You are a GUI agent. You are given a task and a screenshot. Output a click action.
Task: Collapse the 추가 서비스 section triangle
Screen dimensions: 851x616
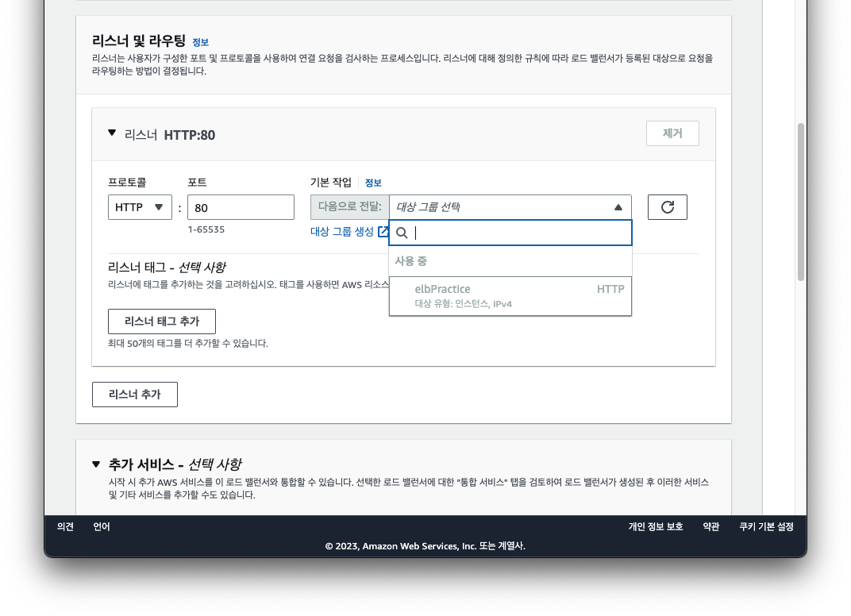pyautogui.click(x=96, y=464)
